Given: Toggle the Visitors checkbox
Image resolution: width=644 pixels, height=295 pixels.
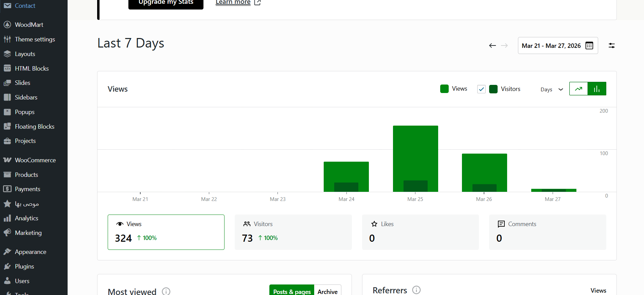Looking at the screenshot, I should click(481, 89).
